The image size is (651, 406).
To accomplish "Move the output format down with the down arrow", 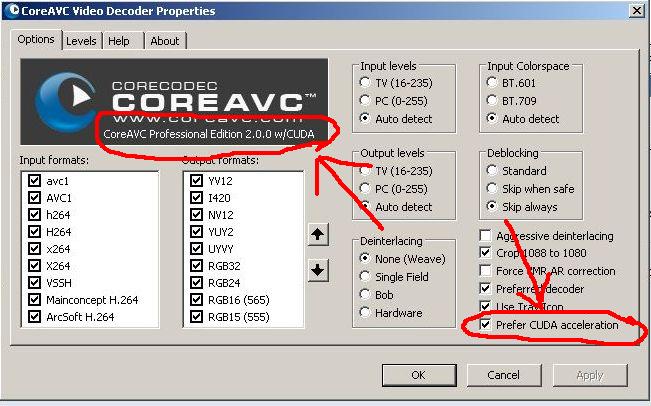I will (x=318, y=271).
